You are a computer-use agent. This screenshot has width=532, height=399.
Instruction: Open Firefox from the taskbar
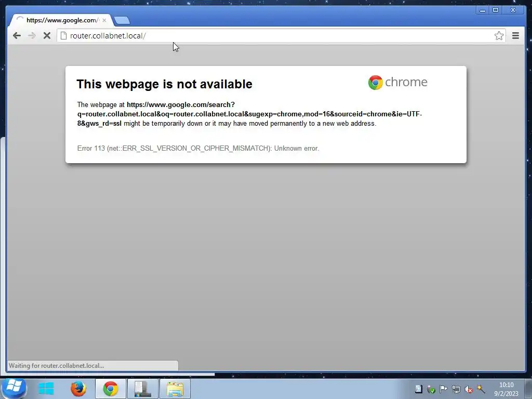(78, 389)
